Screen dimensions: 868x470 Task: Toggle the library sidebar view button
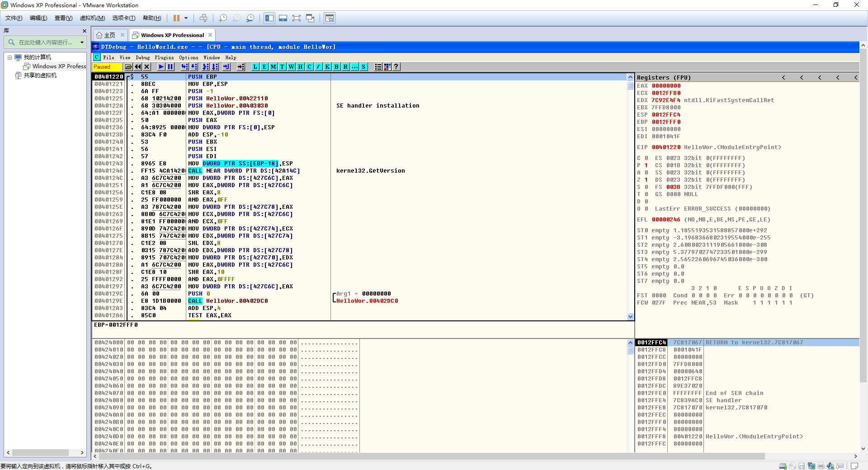click(x=269, y=18)
